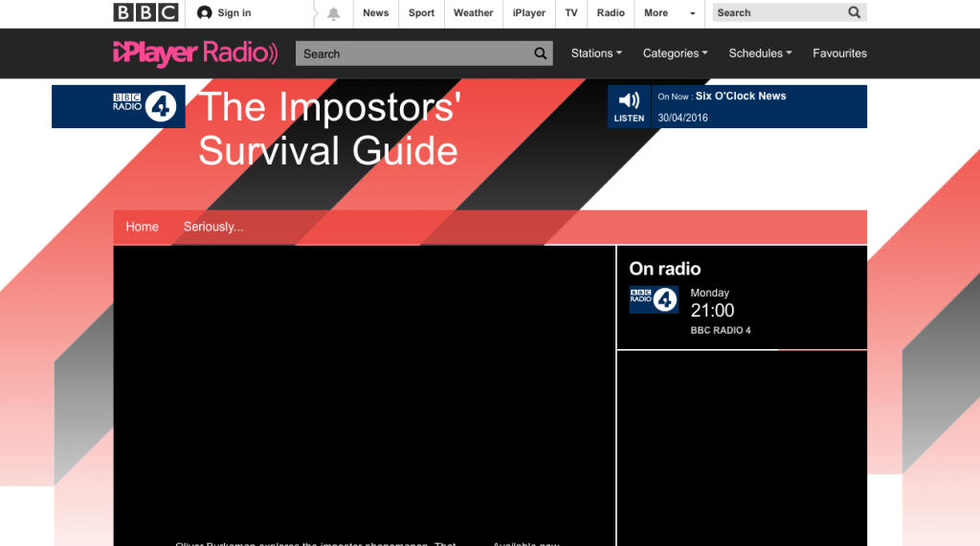Screen dimensions: 980x546
Task: Click the Sign in link
Action: (x=234, y=13)
